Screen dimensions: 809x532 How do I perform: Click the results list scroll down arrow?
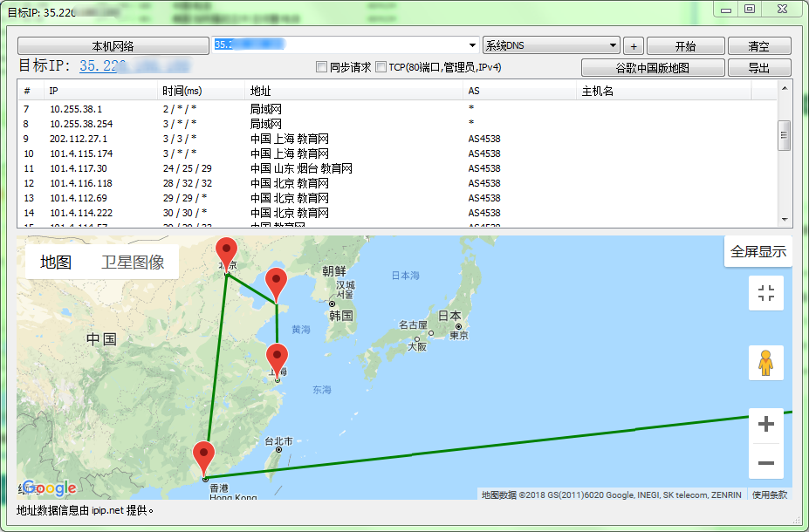click(x=785, y=220)
